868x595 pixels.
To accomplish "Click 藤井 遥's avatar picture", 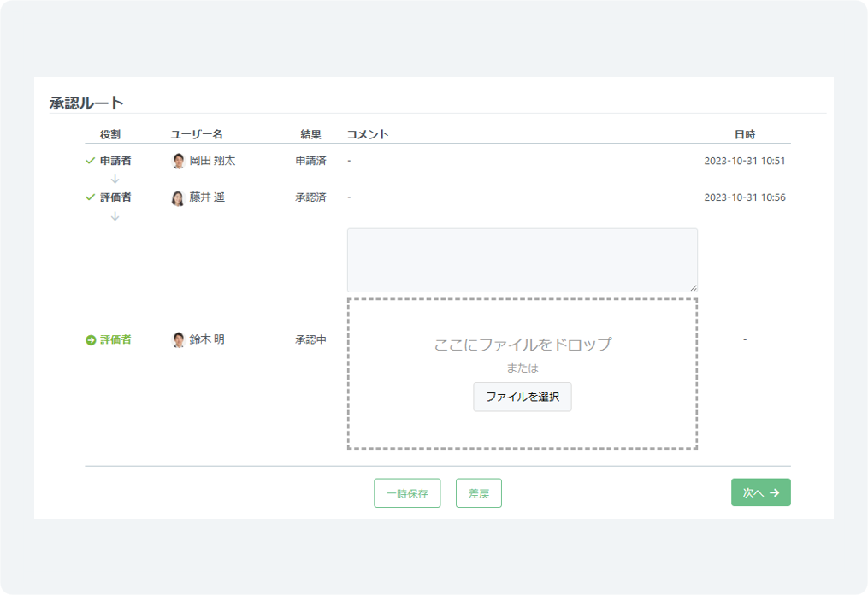I will pyautogui.click(x=178, y=198).
